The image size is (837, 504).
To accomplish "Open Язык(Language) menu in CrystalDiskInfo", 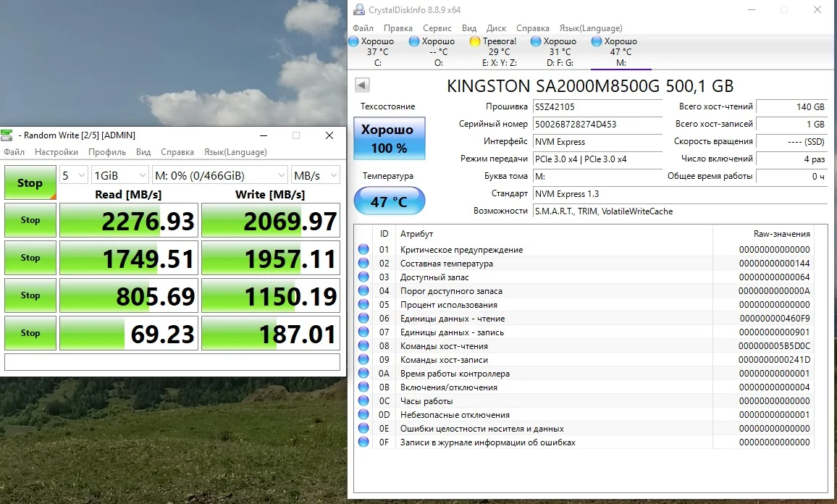I will (x=590, y=28).
